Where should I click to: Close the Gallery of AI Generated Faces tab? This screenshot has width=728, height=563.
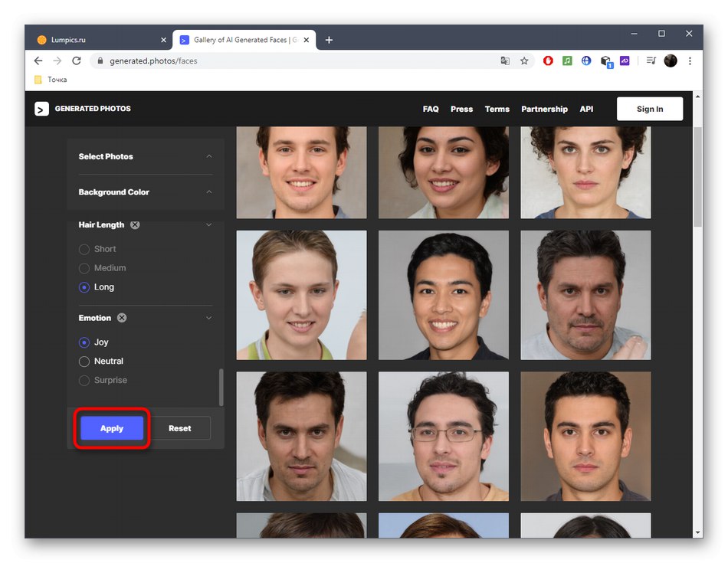tap(307, 40)
